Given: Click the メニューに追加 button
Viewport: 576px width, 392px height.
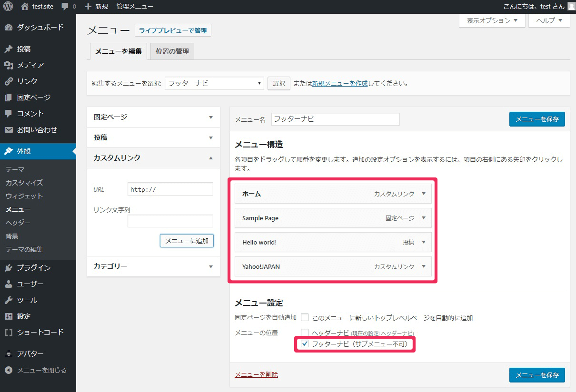Looking at the screenshot, I should (187, 241).
